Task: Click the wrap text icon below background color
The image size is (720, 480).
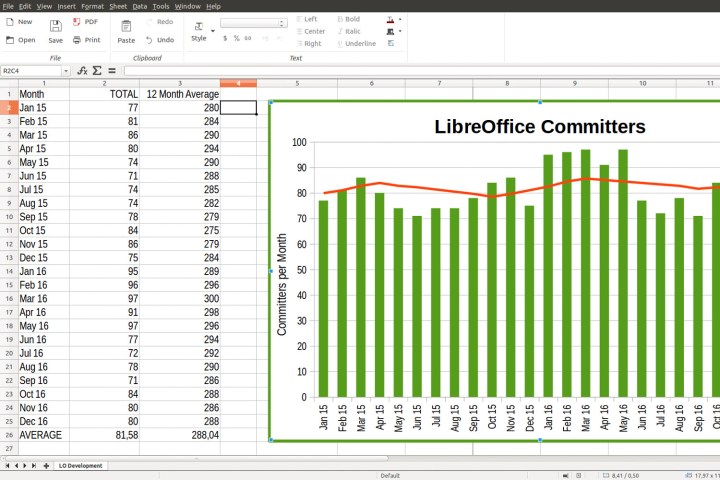Action: 391,43
